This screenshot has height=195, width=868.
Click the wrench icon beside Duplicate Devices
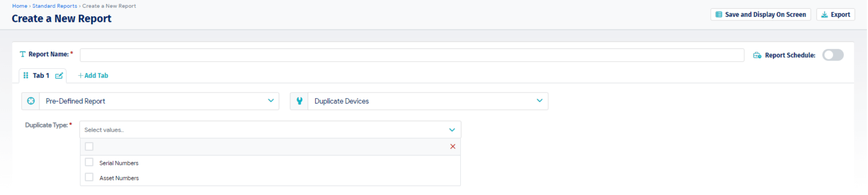click(299, 101)
